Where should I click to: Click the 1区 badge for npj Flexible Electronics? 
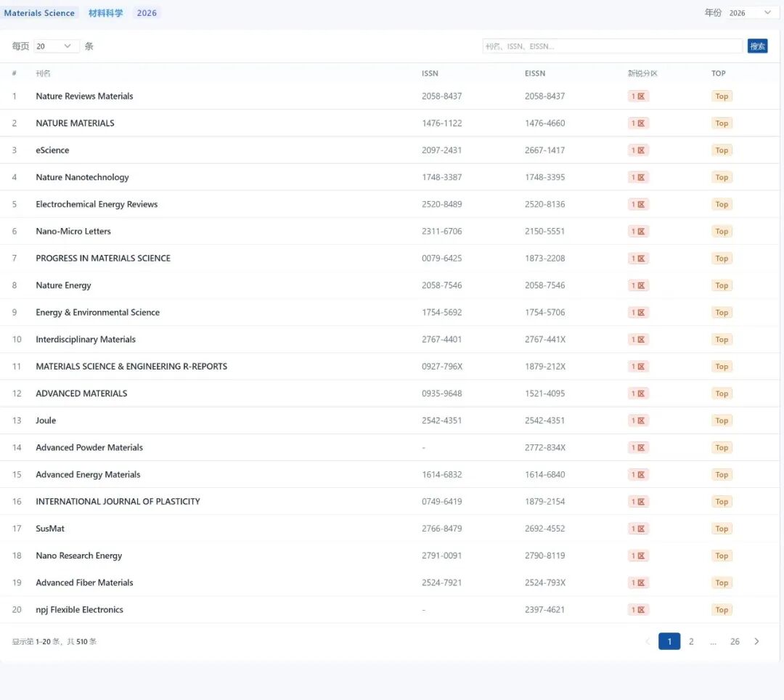[x=638, y=610]
